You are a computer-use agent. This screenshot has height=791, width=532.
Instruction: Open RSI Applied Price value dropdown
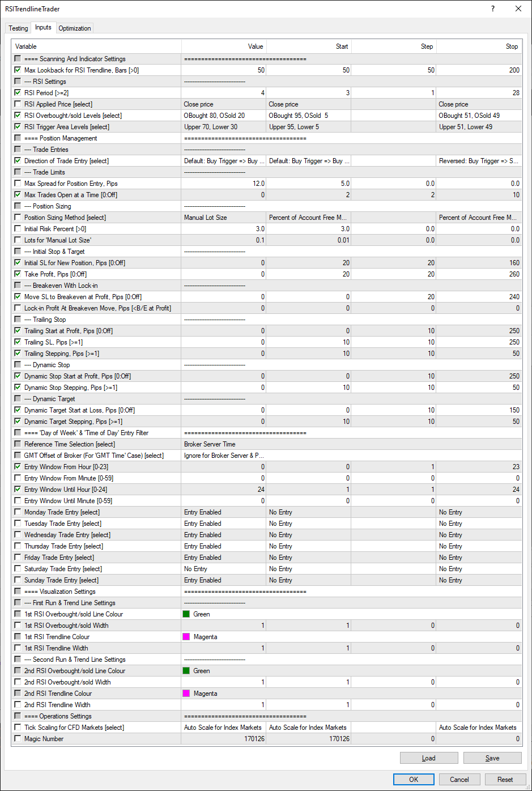[223, 104]
